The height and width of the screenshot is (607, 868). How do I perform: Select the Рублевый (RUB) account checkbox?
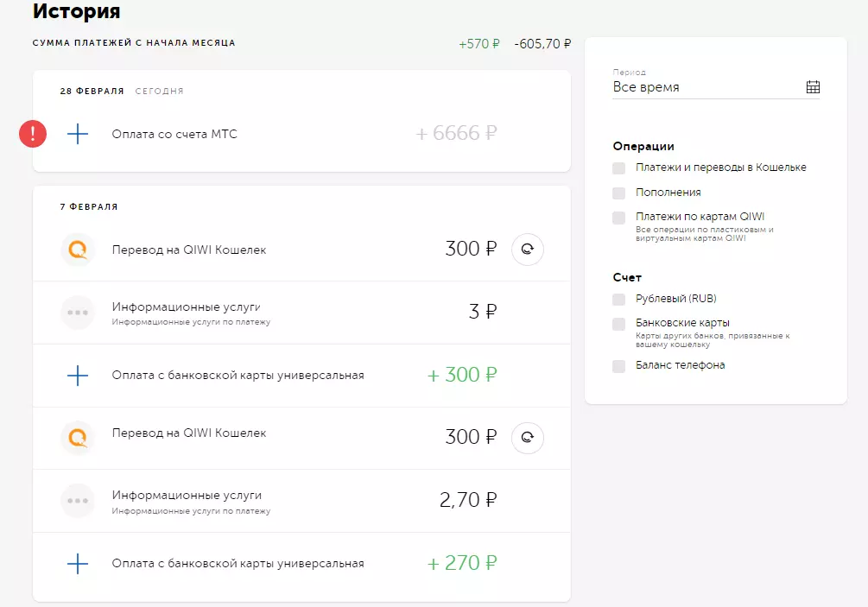[618, 300]
